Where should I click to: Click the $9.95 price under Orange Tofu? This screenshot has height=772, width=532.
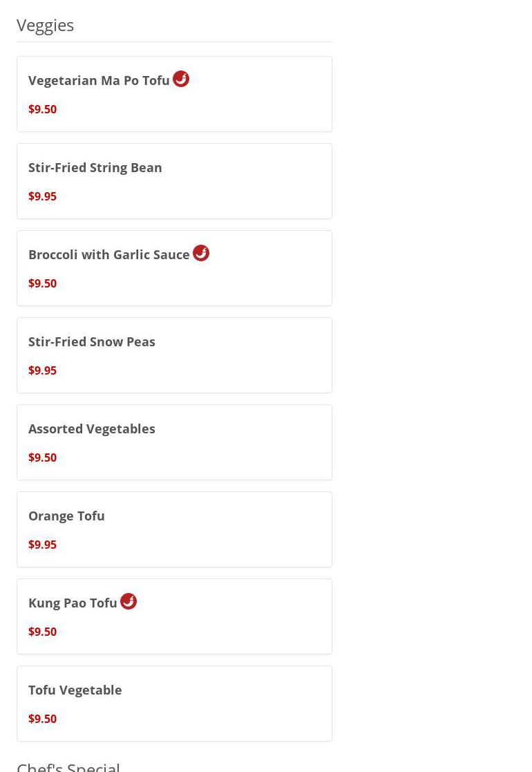pos(42,545)
